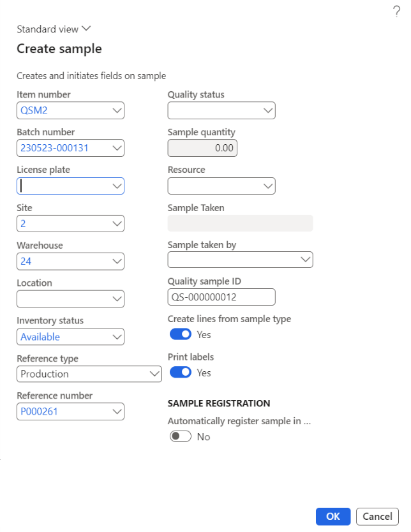Open the Resource dropdown
Screen dimensions: 411x532
click(x=268, y=186)
